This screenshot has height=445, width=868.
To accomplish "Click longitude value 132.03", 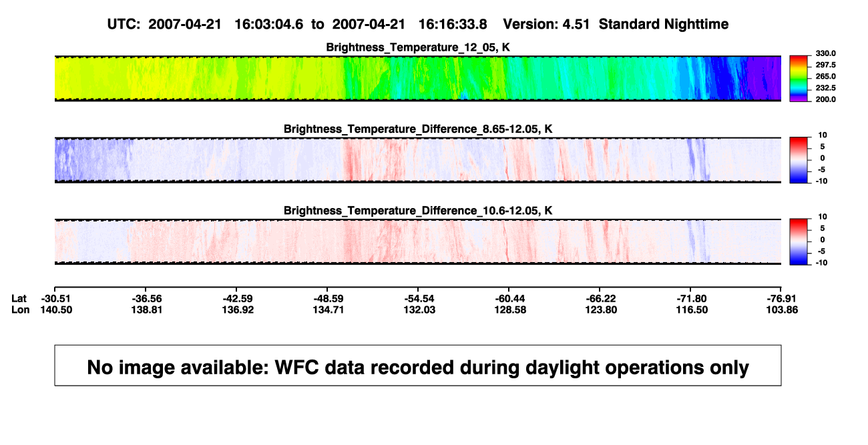I will 418,310.
